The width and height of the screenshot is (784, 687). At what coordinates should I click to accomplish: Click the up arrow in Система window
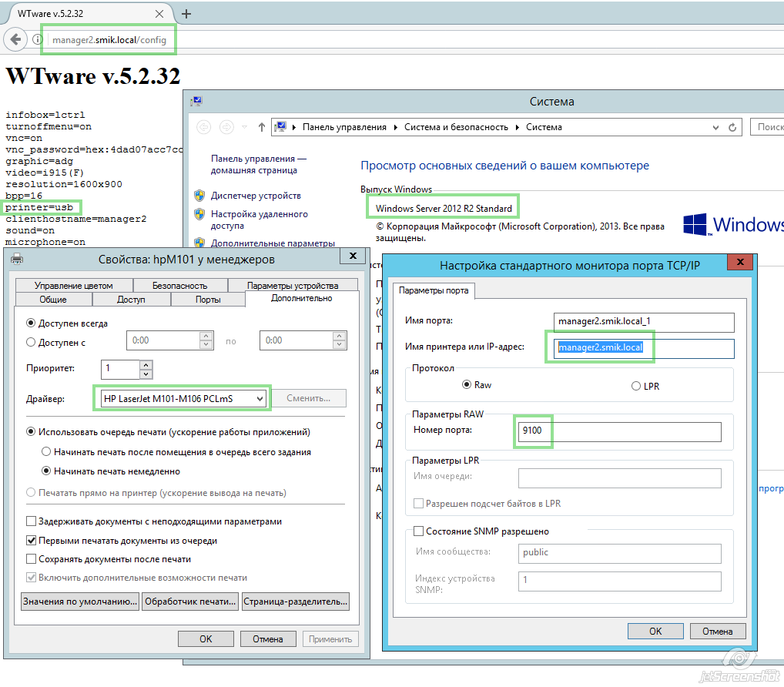[262, 127]
